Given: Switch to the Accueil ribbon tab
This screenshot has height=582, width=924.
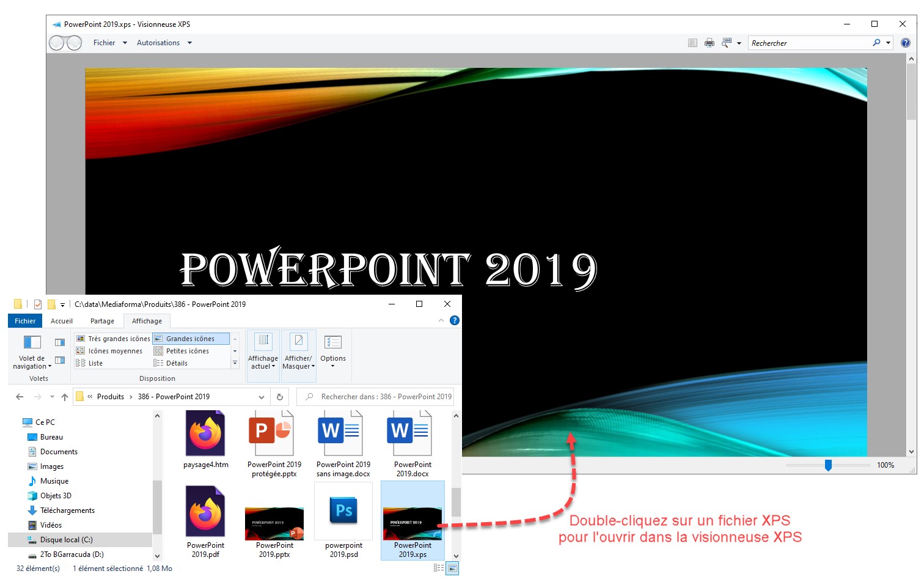Looking at the screenshot, I should coord(62,321).
